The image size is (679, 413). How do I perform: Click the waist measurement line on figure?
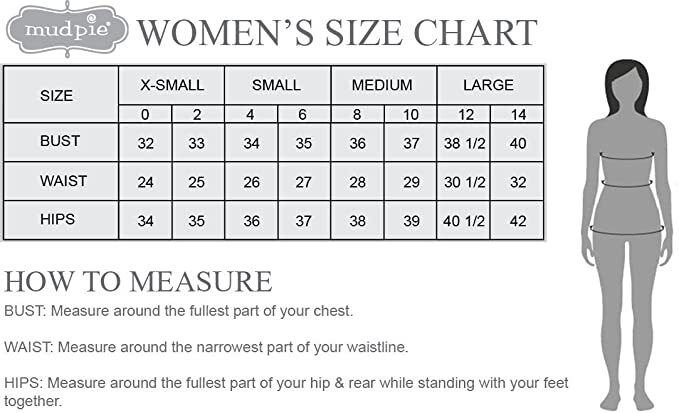[627, 184]
